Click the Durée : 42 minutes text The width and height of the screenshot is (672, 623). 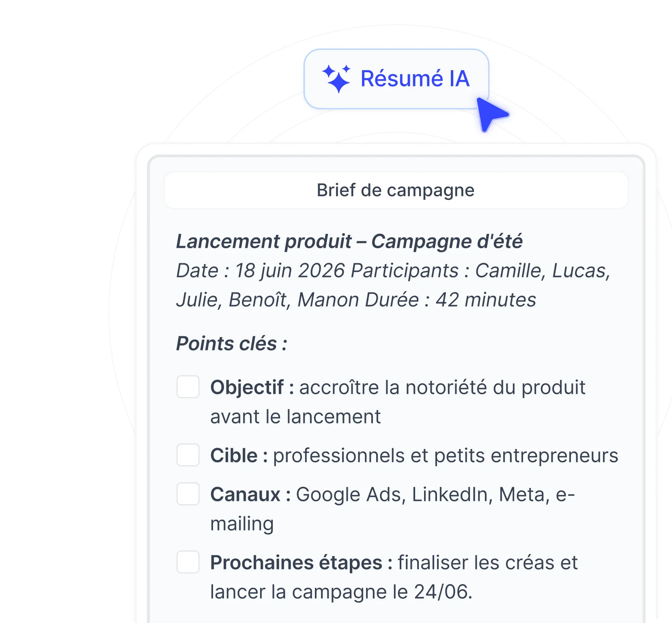click(x=450, y=300)
